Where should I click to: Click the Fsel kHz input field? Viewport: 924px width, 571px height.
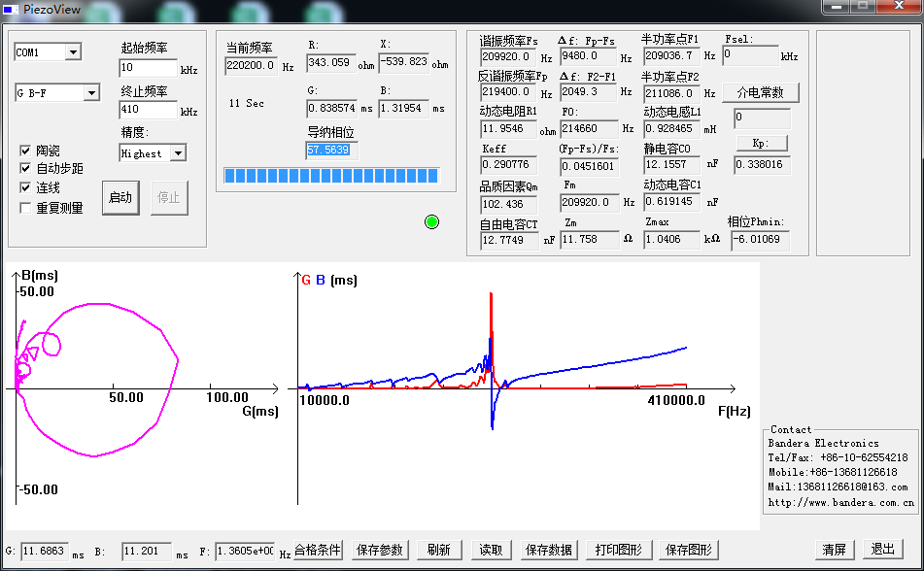751,55
